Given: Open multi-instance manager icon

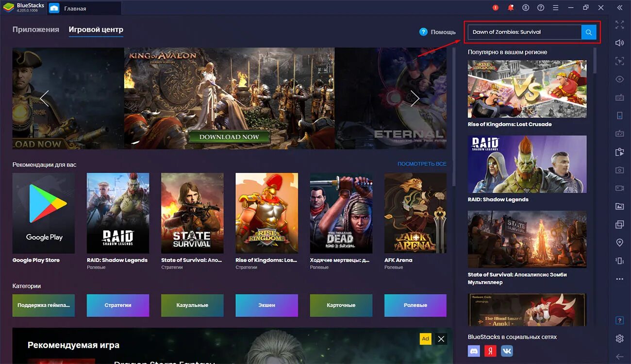Looking at the screenshot, I should 619,224.
